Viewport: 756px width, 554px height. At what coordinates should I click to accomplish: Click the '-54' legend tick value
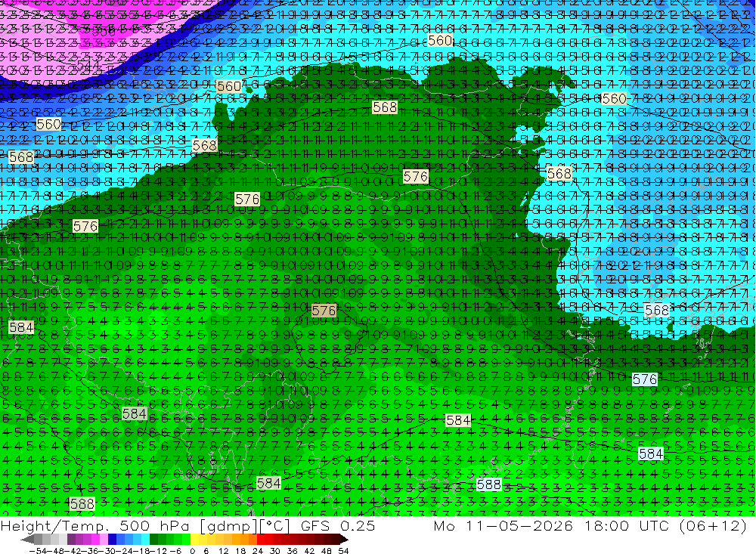pyautogui.click(x=37, y=551)
